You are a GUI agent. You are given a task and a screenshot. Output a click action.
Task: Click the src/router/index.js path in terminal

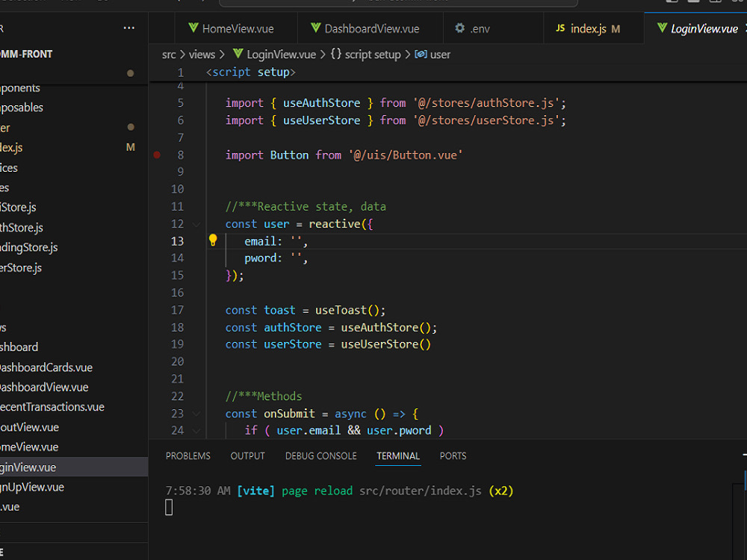[x=420, y=491]
